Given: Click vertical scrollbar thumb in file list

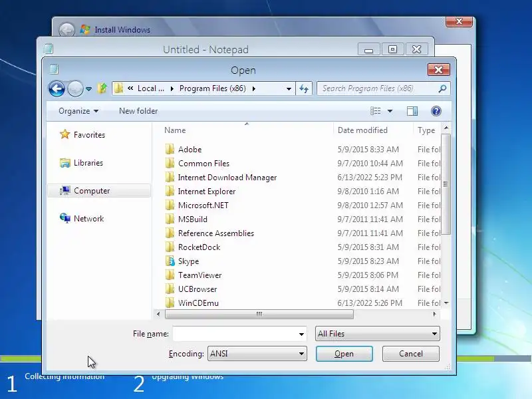Looking at the screenshot, I should (446, 184).
